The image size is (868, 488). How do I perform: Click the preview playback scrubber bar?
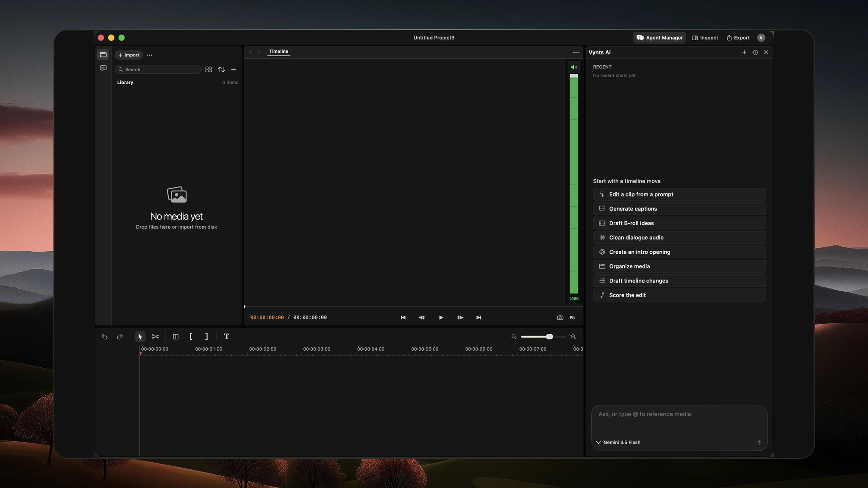pyautogui.click(x=413, y=306)
